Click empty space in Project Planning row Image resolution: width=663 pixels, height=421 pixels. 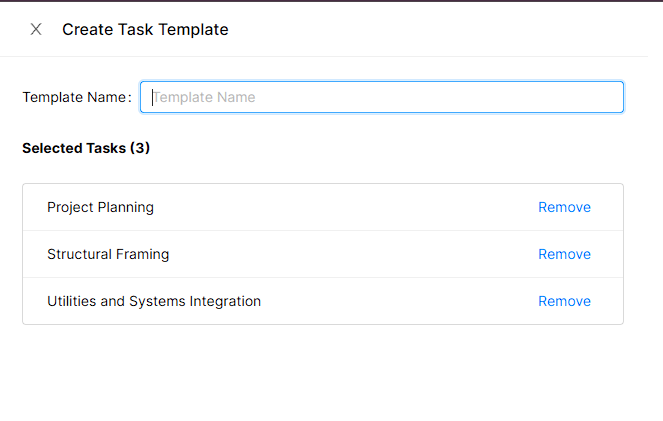350,208
